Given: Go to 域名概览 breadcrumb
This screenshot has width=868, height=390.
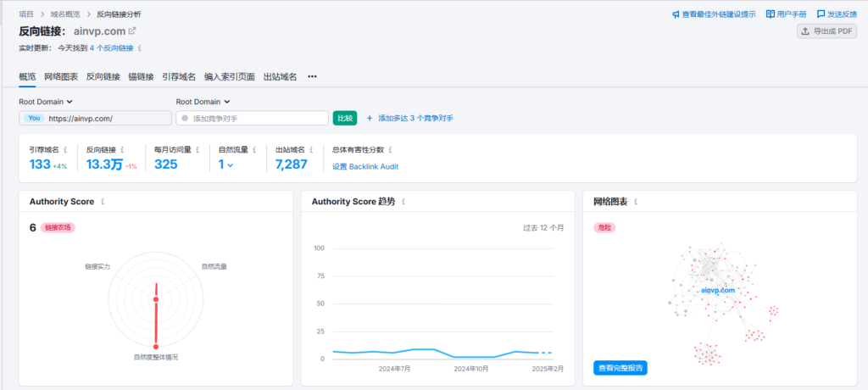Looking at the screenshot, I should 64,14.
